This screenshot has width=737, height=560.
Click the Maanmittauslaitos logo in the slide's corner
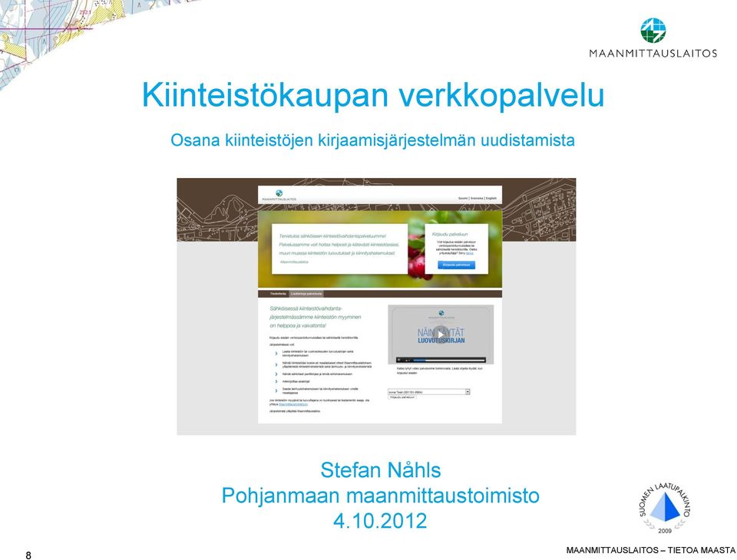[653, 38]
